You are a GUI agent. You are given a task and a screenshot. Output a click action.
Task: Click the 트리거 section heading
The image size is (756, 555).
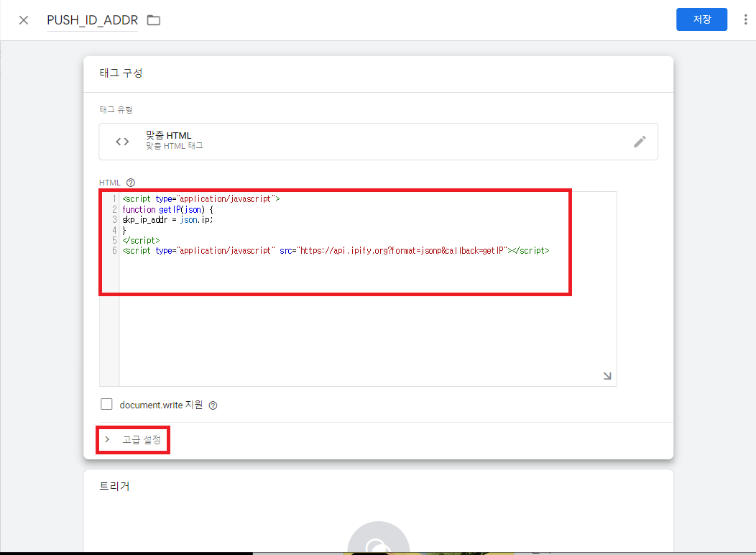114,487
